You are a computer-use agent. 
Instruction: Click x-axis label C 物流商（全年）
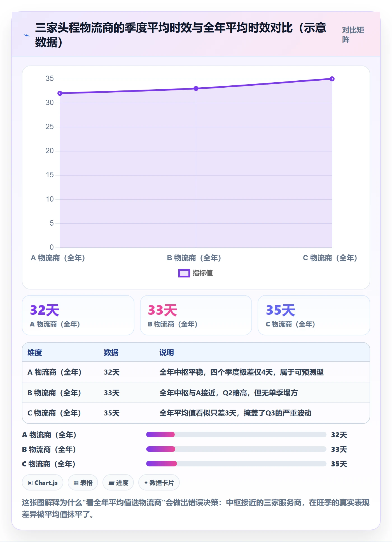click(x=330, y=258)
